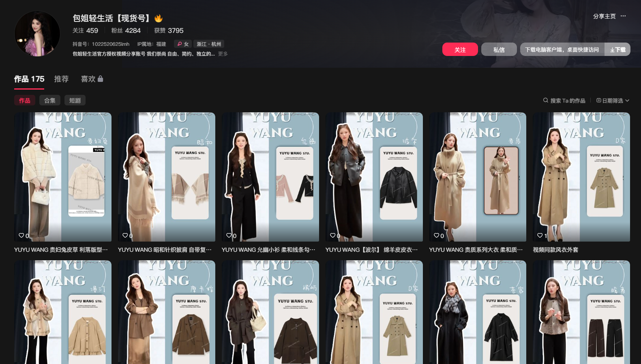Open the 贵妇兔皮草 video thumbnail
The height and width of the screenshot is (364, 641).
click(63, 177)
